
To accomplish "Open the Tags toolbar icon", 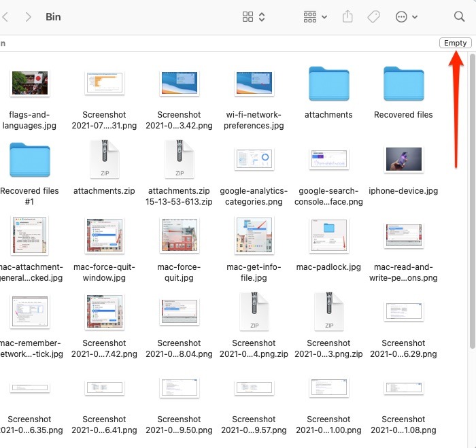I will pos(374,17).
